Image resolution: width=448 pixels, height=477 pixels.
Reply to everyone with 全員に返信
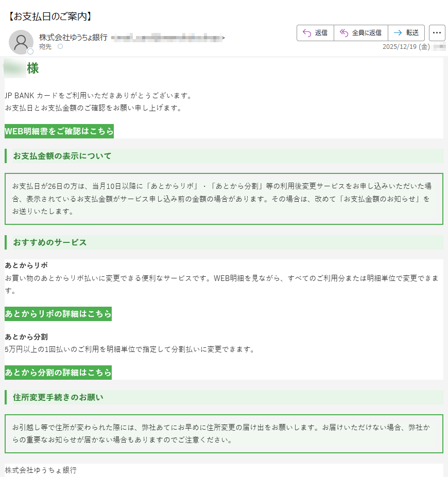360,33
